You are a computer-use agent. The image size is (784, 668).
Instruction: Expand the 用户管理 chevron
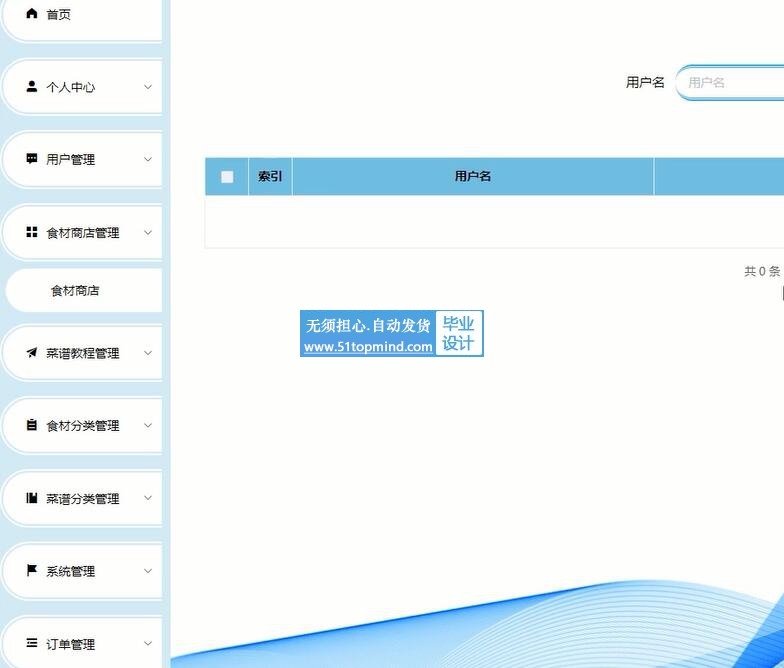(x=148, y=159)
